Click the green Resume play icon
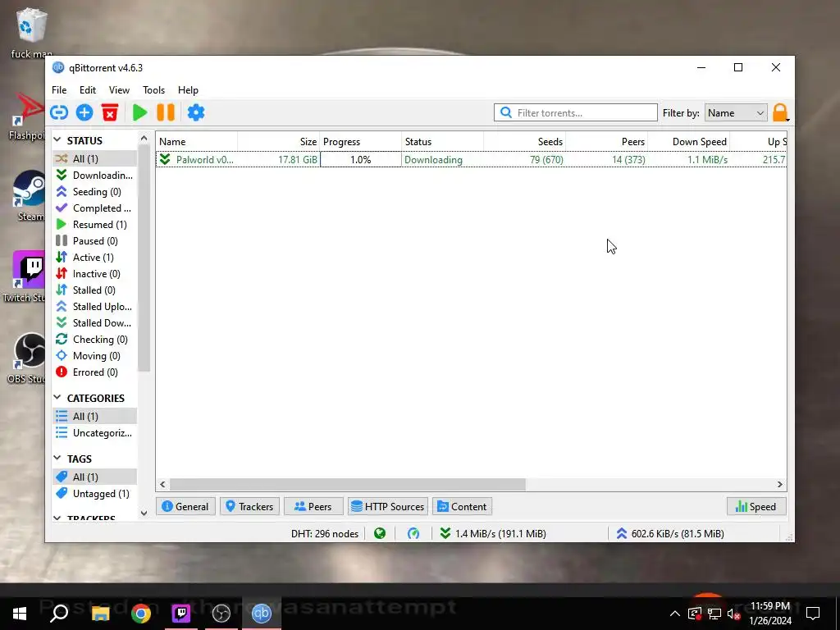 [x=139, y=112]
